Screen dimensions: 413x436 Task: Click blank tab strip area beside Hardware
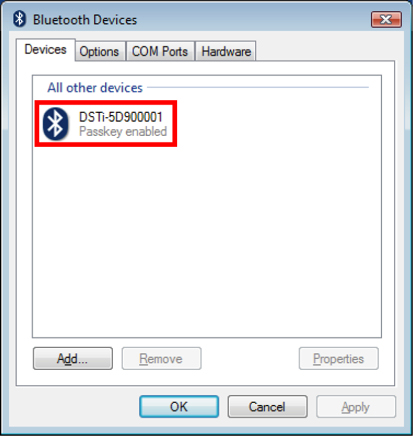(x=325, y=51)
